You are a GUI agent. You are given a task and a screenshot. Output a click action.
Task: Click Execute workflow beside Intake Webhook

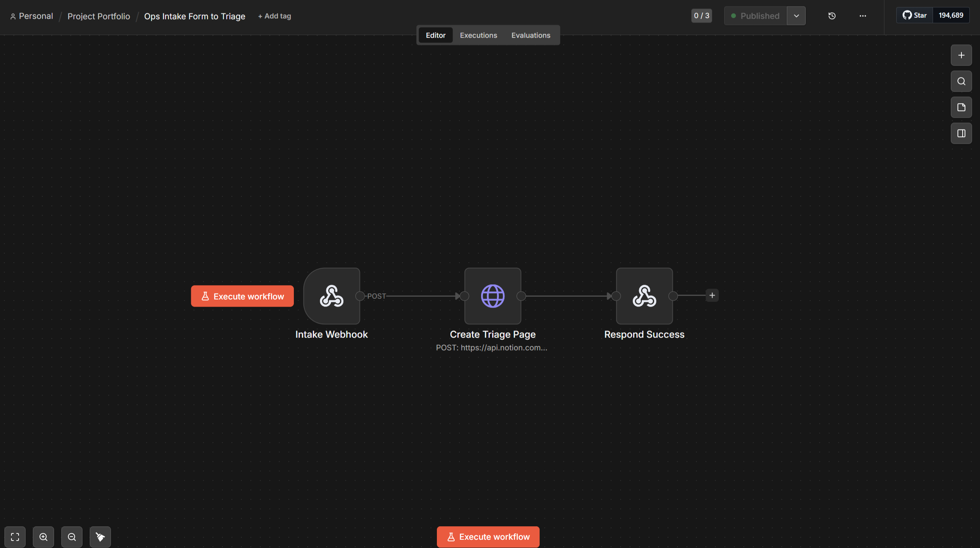tap(242, 296)
